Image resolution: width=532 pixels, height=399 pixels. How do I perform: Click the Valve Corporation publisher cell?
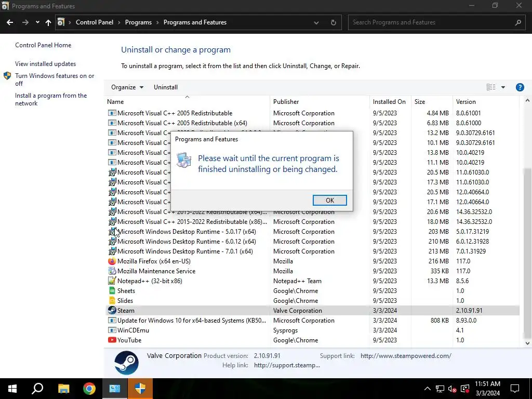pos(298,311)
